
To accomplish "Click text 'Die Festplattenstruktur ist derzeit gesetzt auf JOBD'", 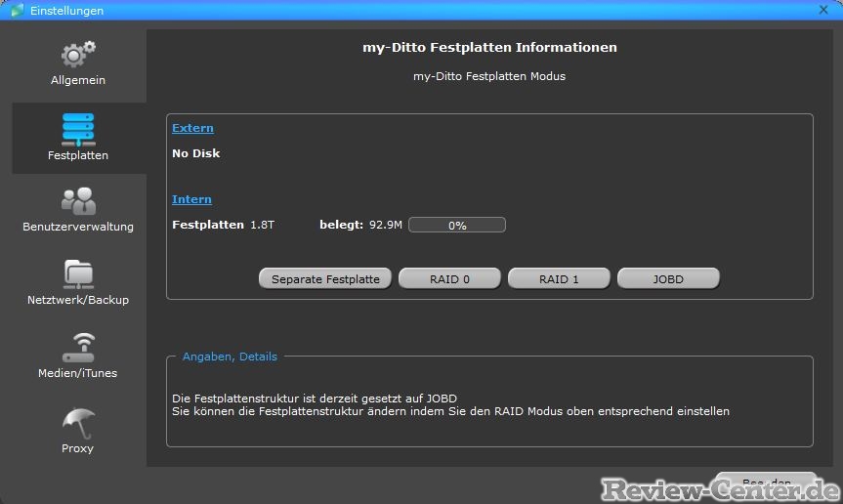I will coord(315,399).
